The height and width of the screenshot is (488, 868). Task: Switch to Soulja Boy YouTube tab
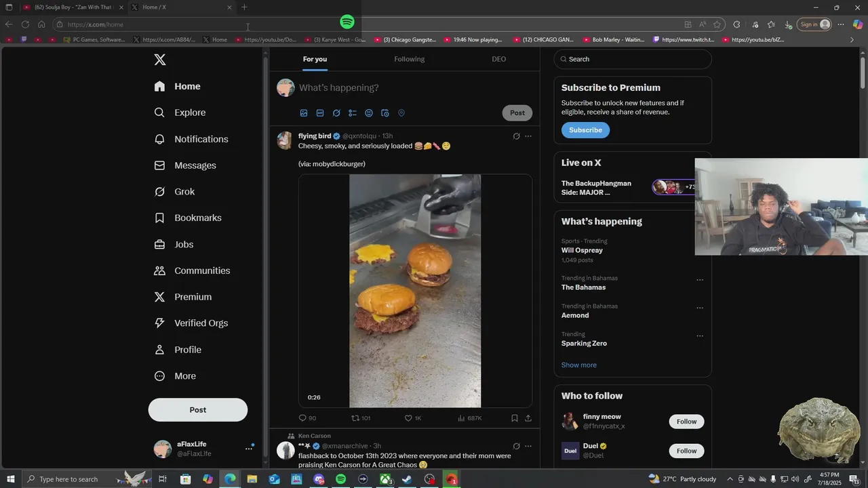click(x=73, y=7)
